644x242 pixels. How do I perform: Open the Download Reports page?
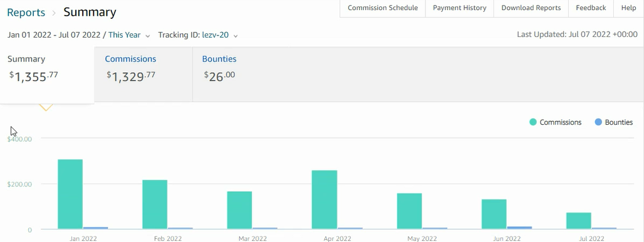pos(531,8)
